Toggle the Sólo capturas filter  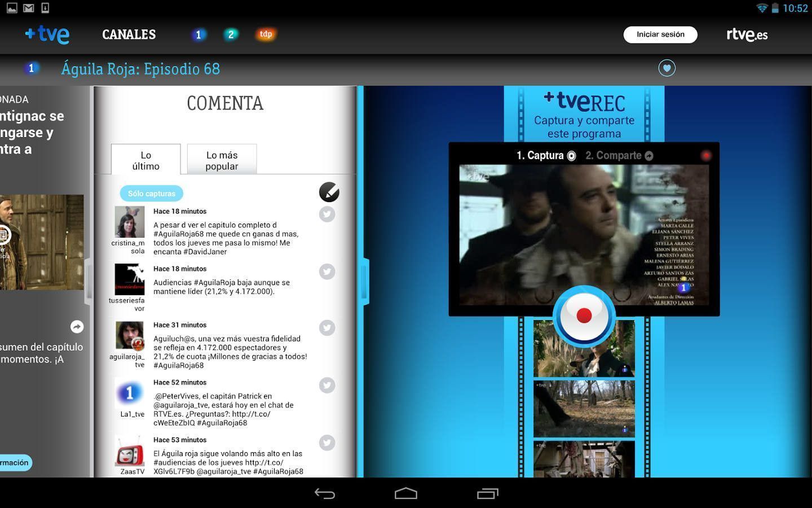click(x=151, y=193)
